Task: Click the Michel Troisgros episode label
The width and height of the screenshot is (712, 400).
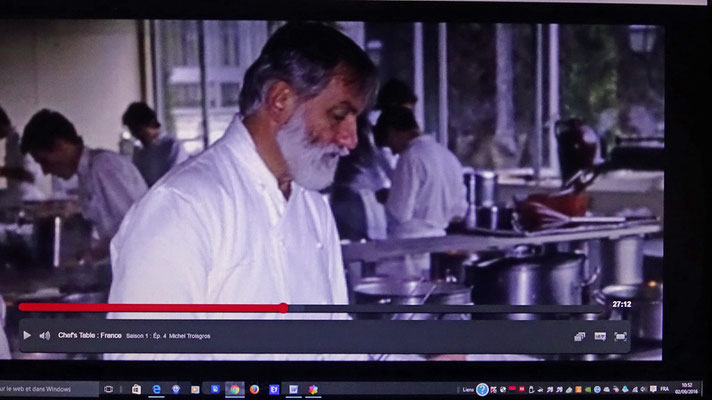Action: coord(189,336)
